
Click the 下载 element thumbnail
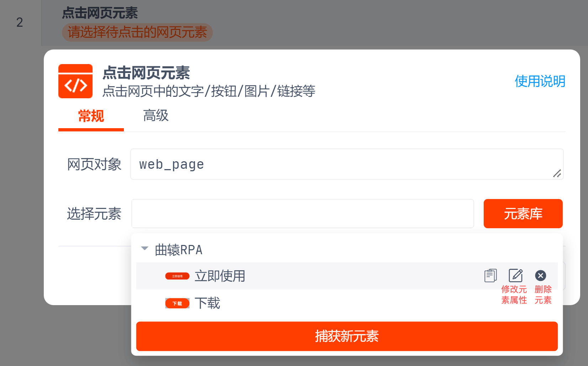177,303
